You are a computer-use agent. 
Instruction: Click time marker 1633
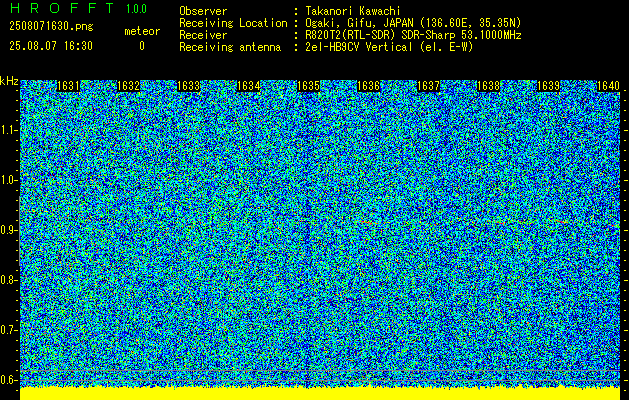pos(189,86)
